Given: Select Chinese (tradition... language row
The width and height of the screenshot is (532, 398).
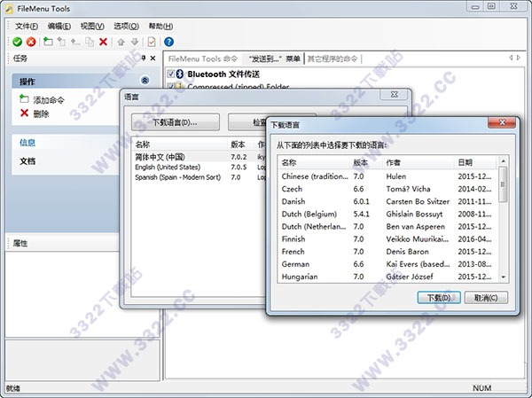Looking at the screenshot, I should (x=387, y=176).
